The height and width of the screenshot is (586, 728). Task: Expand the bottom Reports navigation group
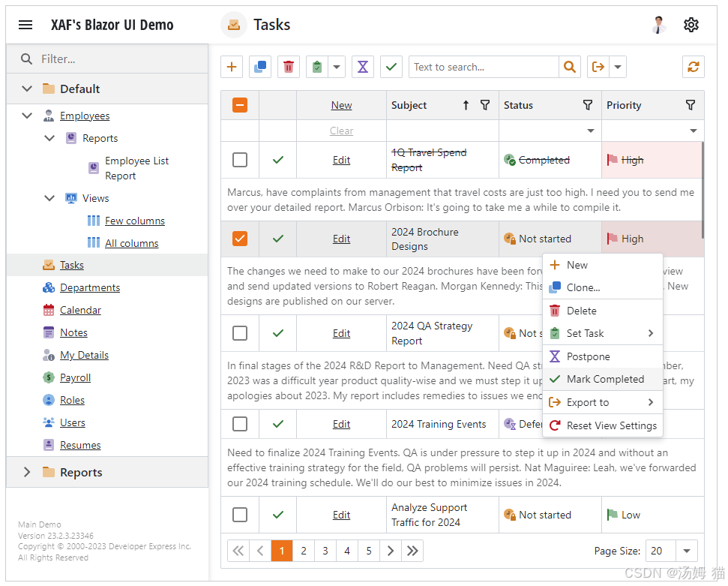click(27, 472)
